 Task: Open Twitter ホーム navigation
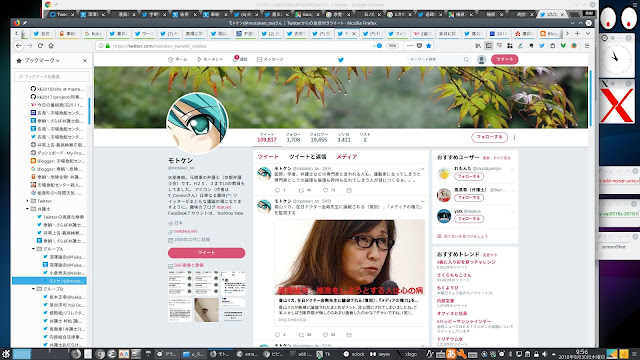(178, 60)
